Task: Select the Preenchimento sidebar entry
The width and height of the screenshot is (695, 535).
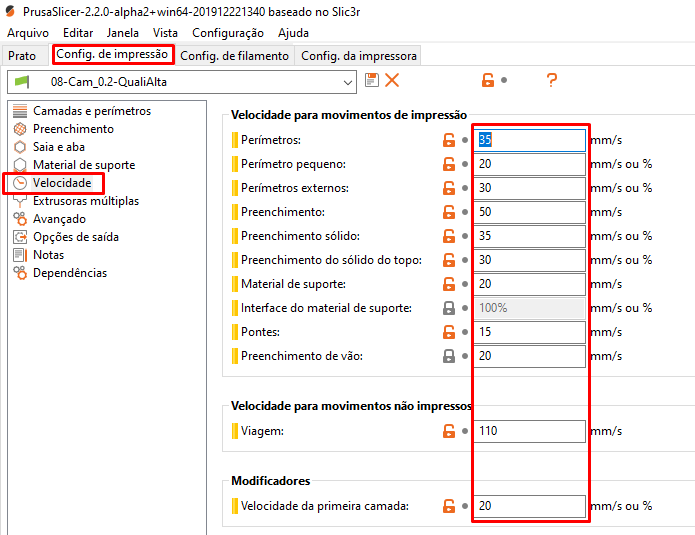Action: coord(73,129)
